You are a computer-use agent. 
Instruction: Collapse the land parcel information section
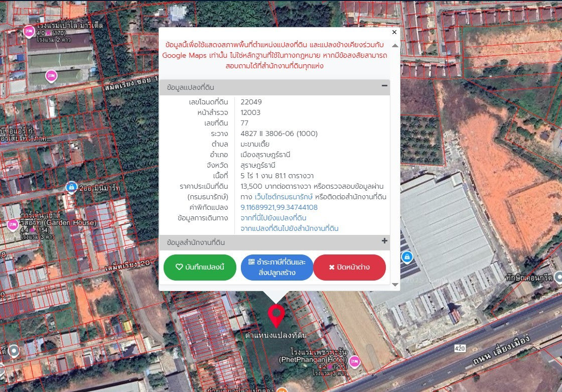pos(384,86)
